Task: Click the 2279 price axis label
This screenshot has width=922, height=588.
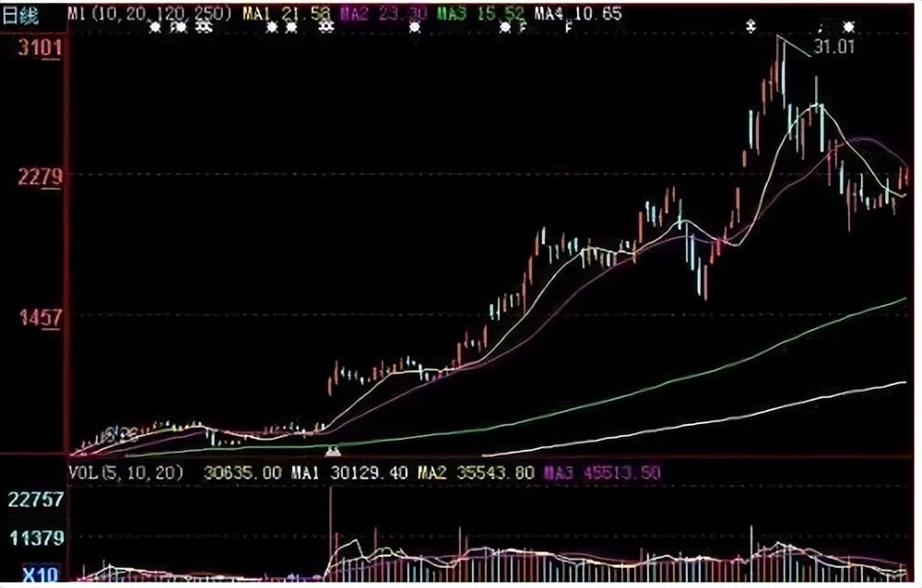Action: 40,176
